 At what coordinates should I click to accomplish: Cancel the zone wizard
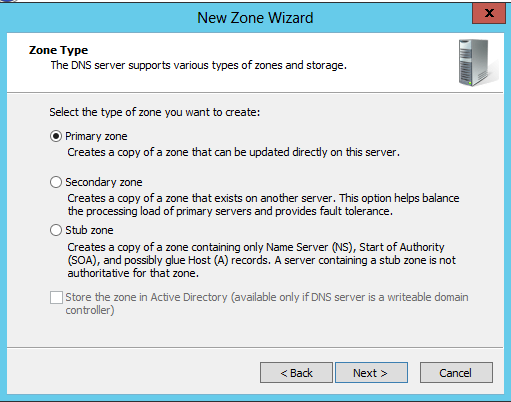tap(456, 373)
